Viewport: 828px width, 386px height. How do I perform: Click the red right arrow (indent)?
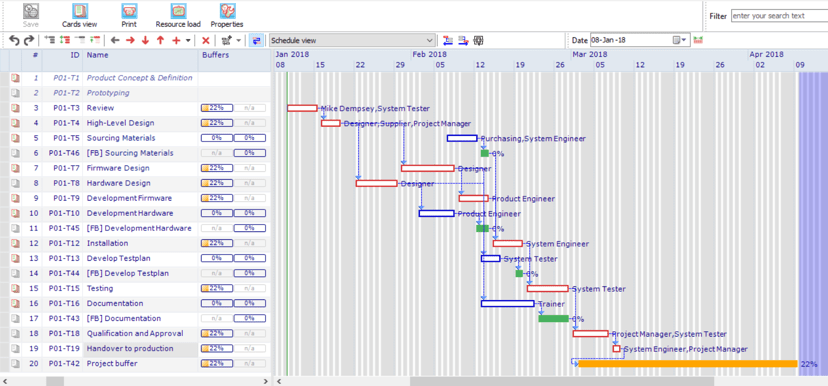click(130, 40)
